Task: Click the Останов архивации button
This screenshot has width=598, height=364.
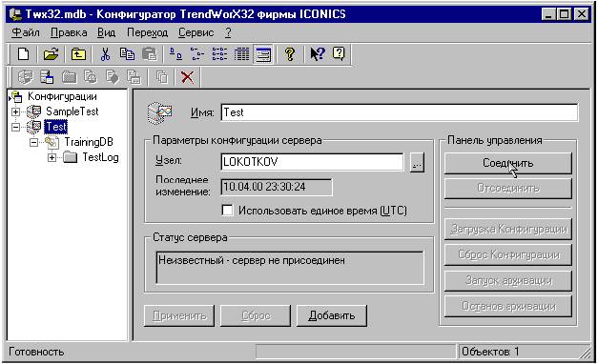Action: [x=508, y=306]
